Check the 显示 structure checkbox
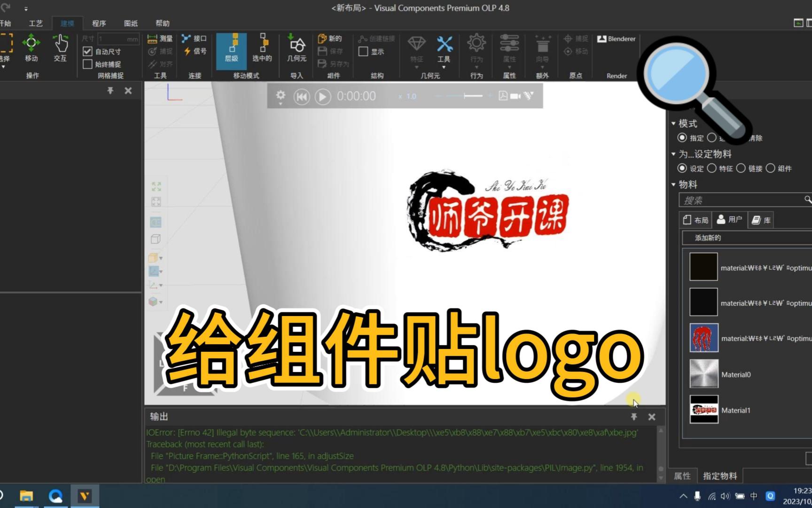Image resolution: width=812 pixels, height=508 pixels. (363, 51)
